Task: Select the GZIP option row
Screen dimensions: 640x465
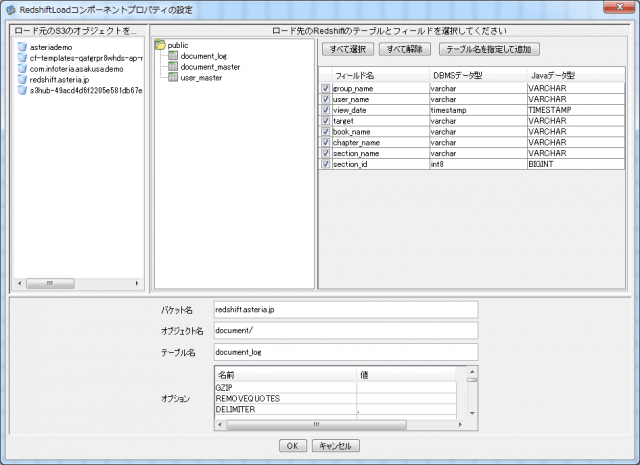Action: click(x=336, y=387)
